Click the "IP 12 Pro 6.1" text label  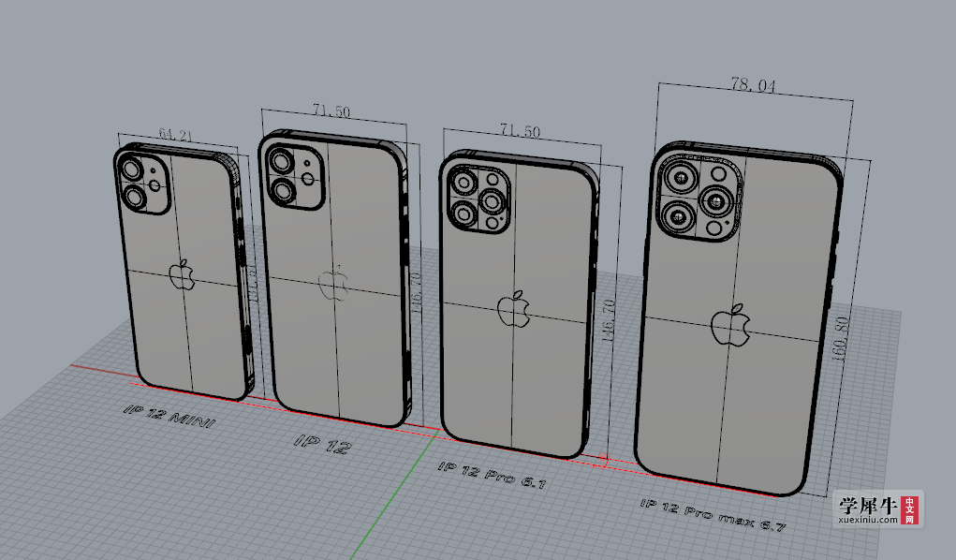[492, 475]
